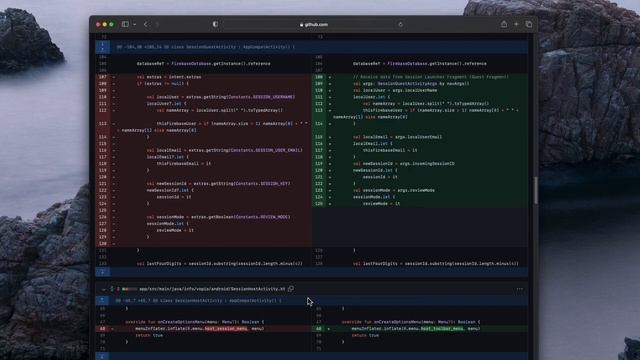
Task: Expand the hunk above SessionHostActivity class header
Action: (102, 300)
